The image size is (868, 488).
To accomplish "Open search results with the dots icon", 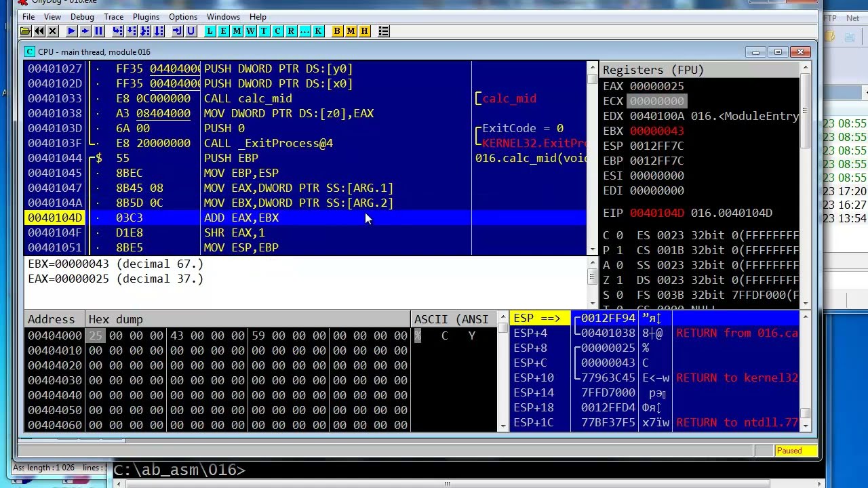I will pos(304,31).
